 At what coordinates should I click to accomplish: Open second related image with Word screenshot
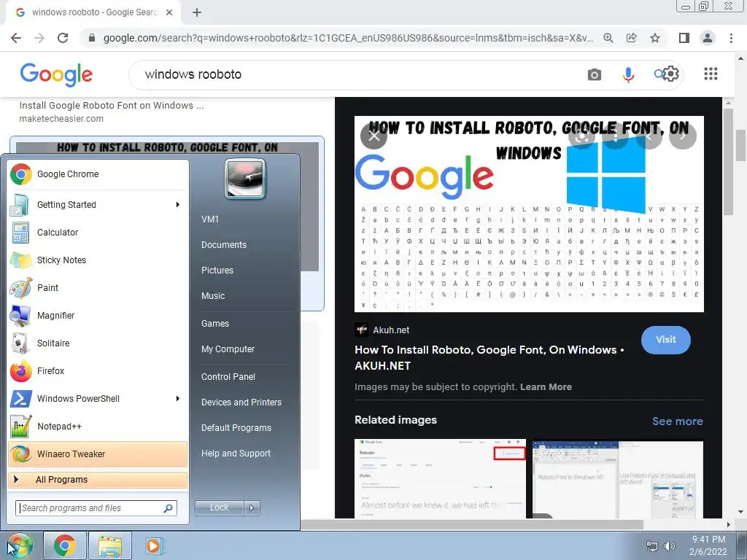[x=617, y=478]
